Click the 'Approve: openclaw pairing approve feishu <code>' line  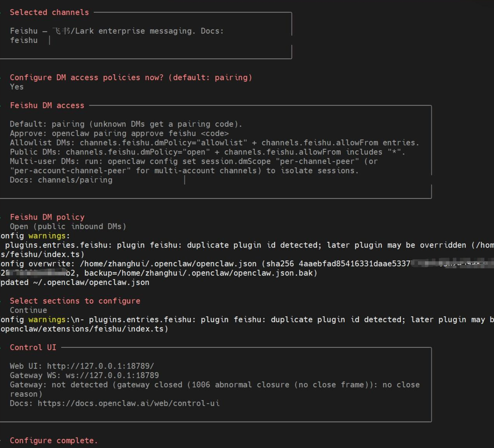point(119,133)
